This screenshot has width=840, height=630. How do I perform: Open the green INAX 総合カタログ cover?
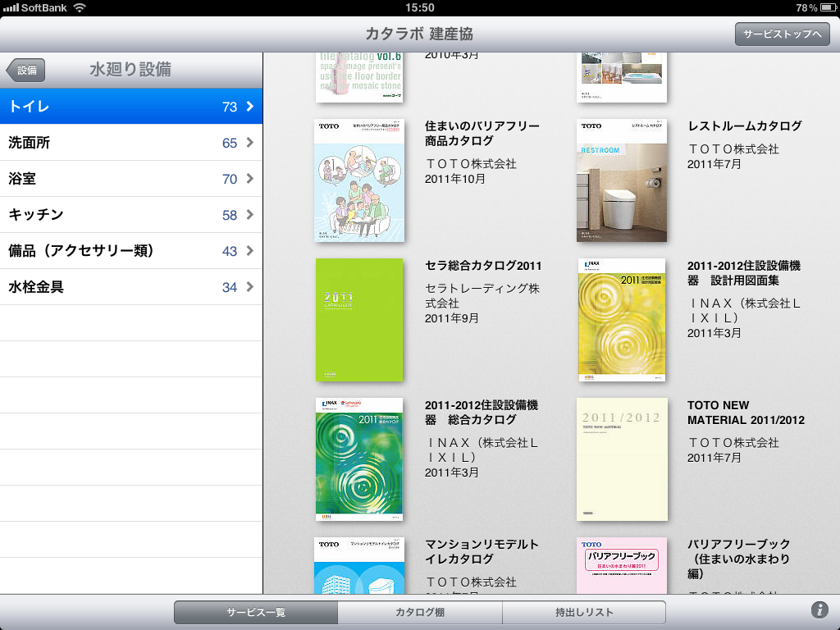(x=359, y=459)
